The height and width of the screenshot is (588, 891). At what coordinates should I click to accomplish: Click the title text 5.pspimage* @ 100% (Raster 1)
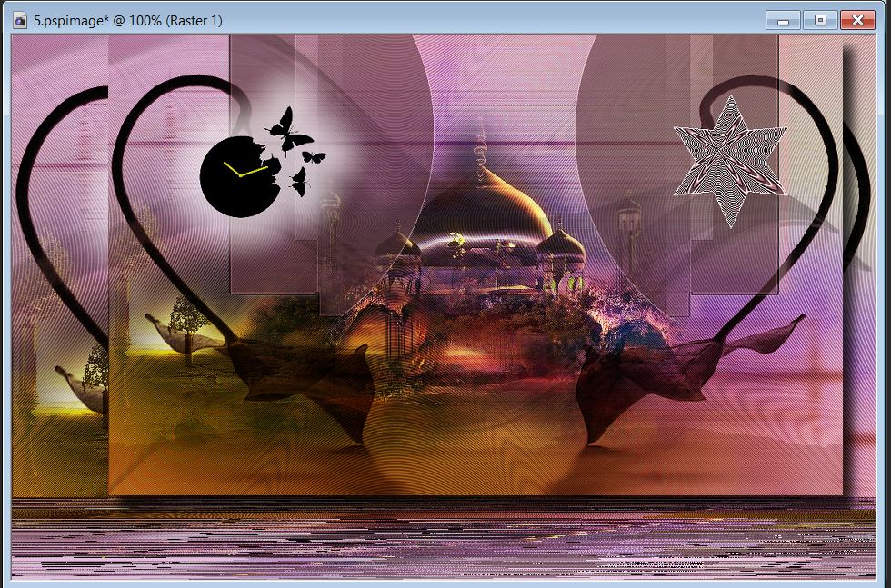[128, 21]
